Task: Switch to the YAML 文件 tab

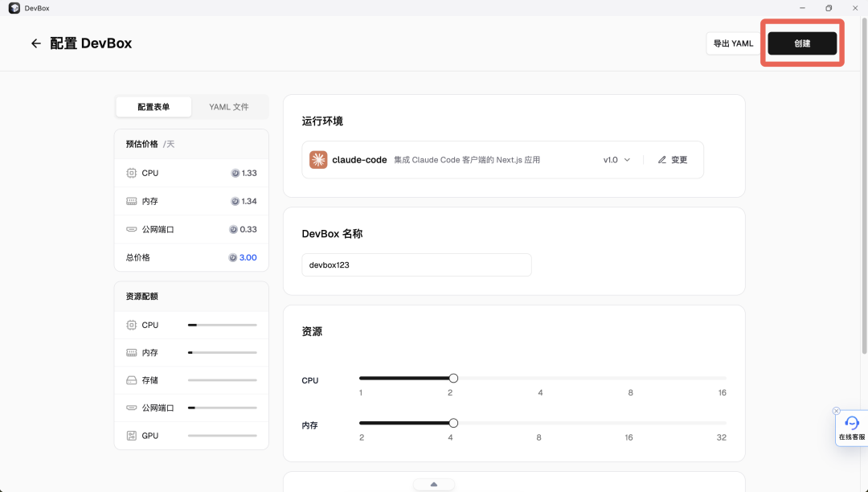Action: coord(230,106)
